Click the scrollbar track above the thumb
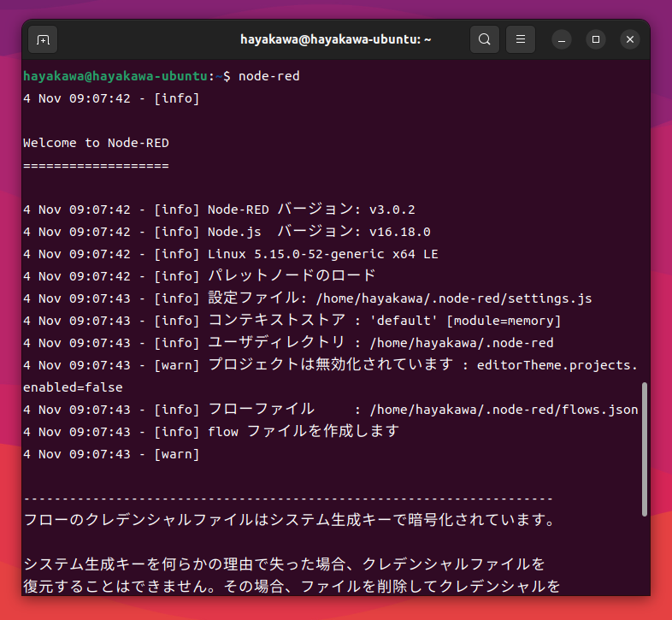This screenshot has width=672, height=620. [x=645, y=214]
